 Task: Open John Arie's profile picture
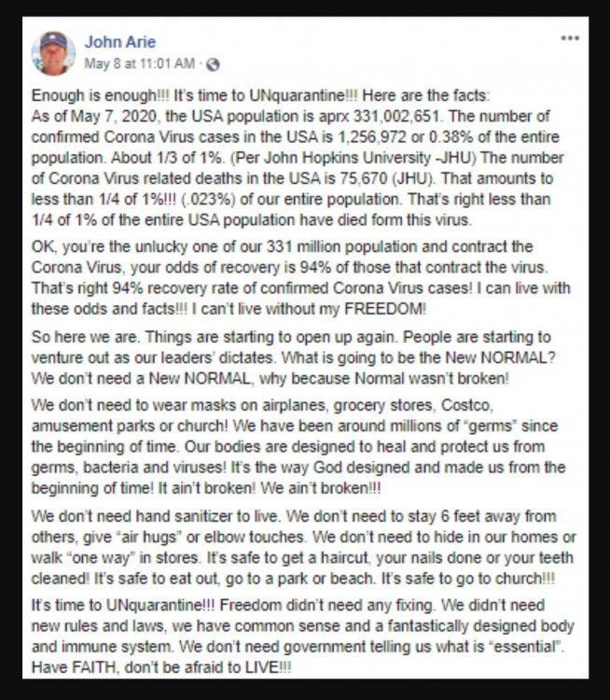point(53,54)
